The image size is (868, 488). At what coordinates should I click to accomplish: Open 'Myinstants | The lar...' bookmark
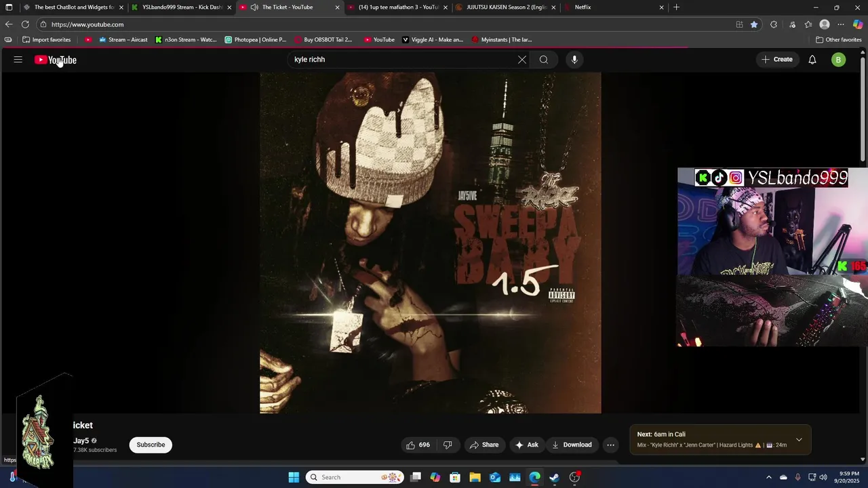tap(502, 40)
